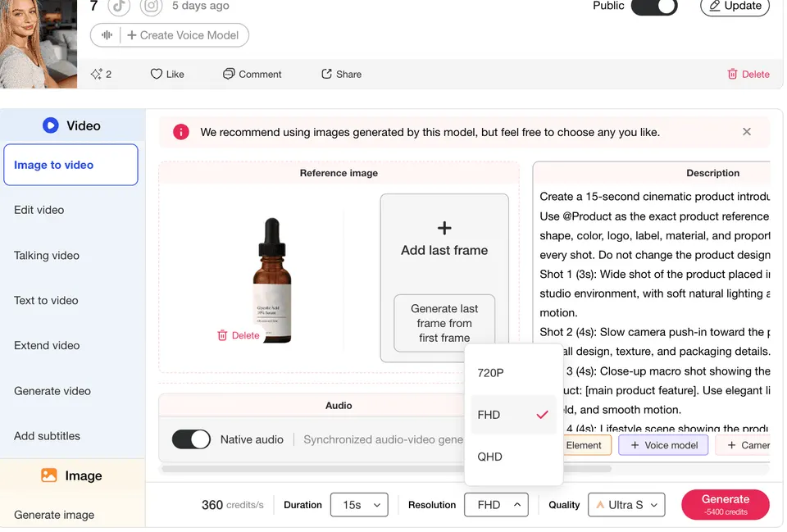Viewport: 787px width, 532px height.
Task: Open the Instagram icon link
Action: click(x=151, y=6)
